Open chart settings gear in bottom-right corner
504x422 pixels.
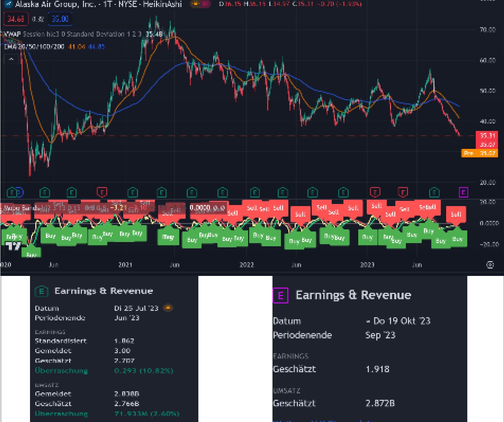(x=490, y=265)
